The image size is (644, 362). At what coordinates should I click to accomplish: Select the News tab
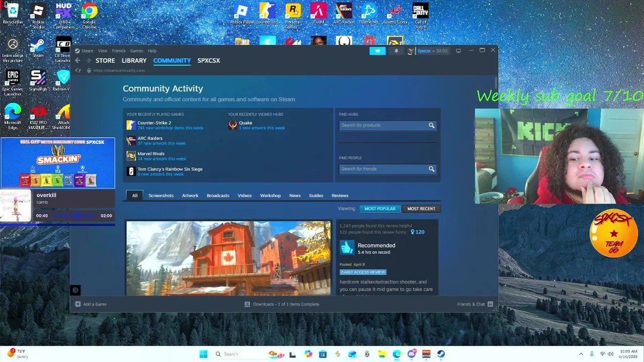(295, 196)
